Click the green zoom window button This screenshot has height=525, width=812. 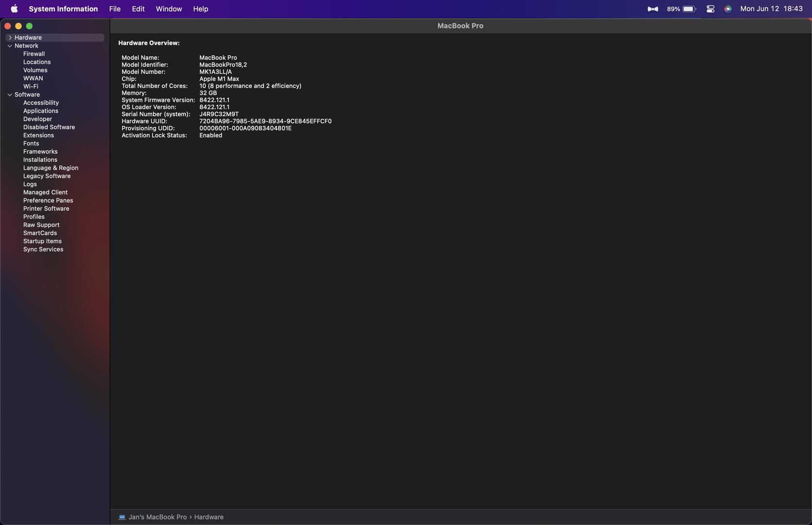[29, 26]
